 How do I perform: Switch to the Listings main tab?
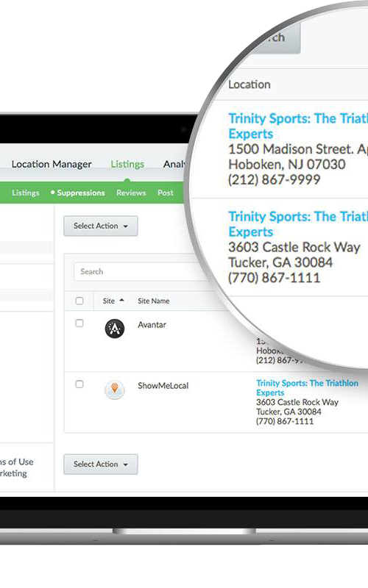pyautogui.click(x=127, y=164)
